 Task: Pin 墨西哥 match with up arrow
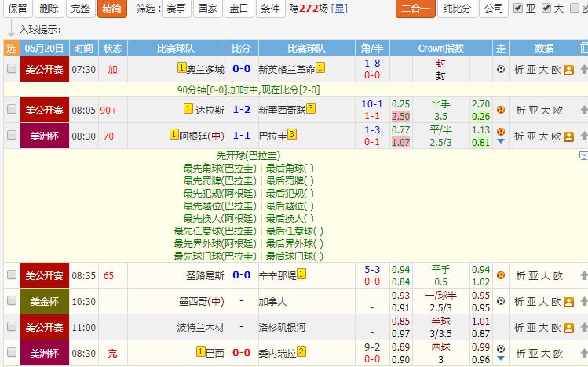[x=584, y=301]
